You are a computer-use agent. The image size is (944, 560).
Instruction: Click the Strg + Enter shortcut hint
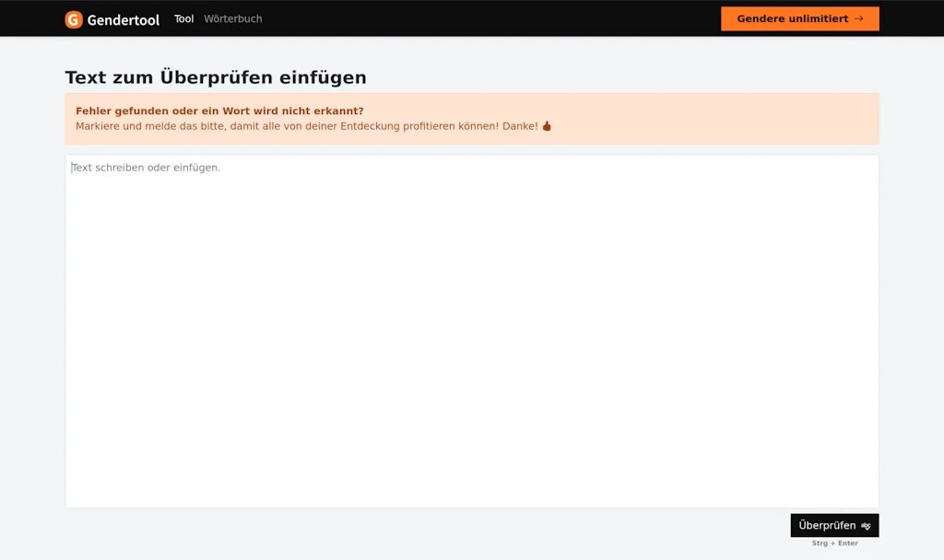pyautogui.click(x=833, y=542)
